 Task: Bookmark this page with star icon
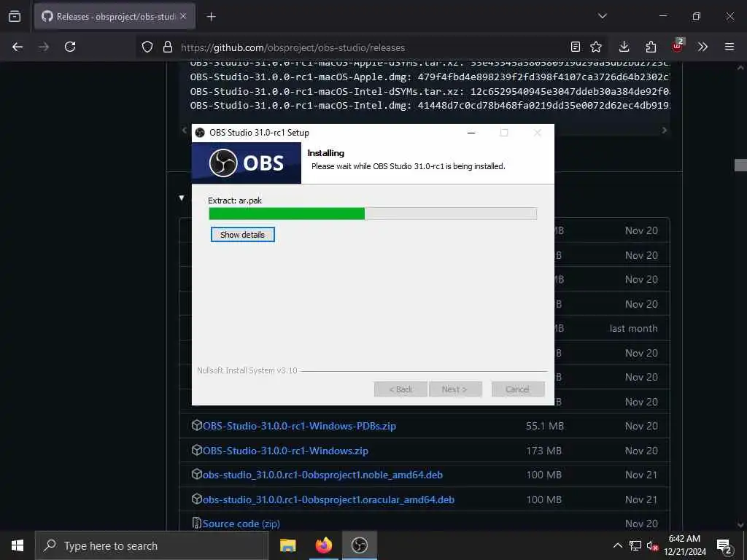(596, 47)
